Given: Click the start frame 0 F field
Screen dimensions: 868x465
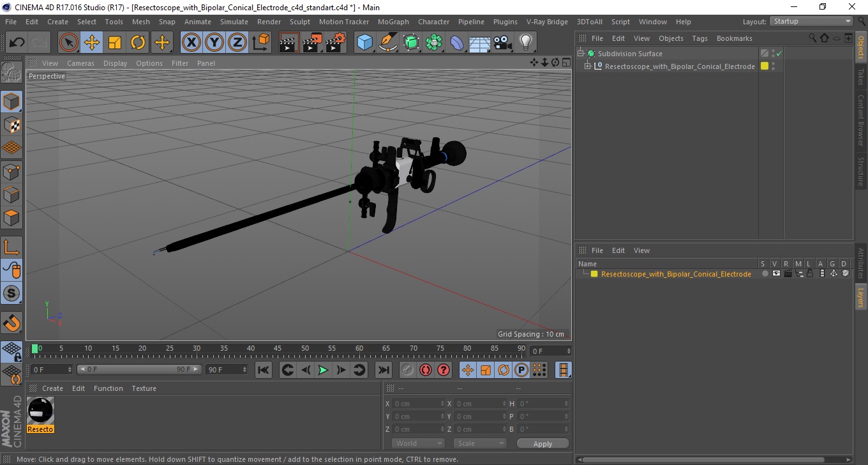Looking at the screenshot, I should (51, 370).
